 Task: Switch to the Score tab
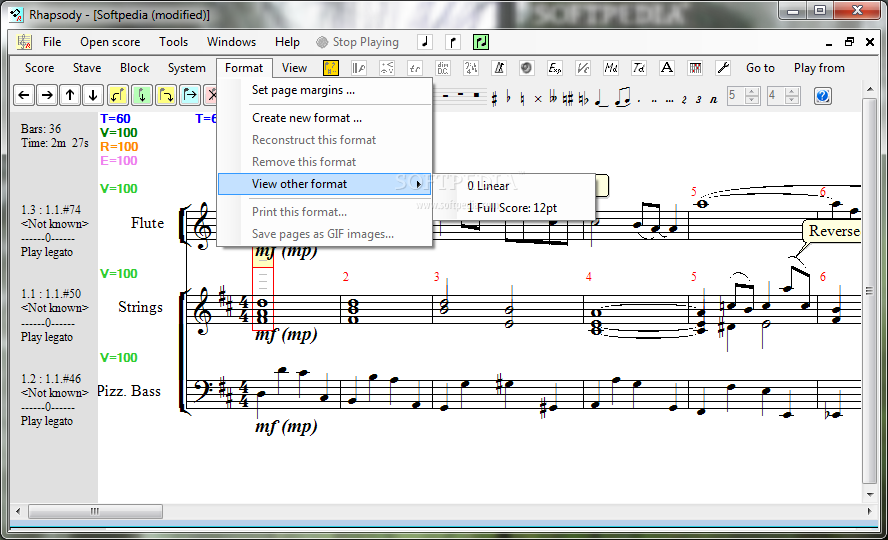40,68
